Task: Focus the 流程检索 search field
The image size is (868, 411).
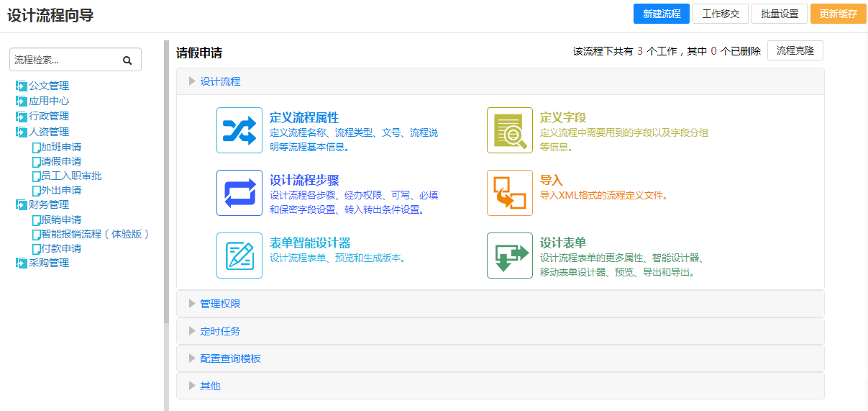Action: (65, 60)
